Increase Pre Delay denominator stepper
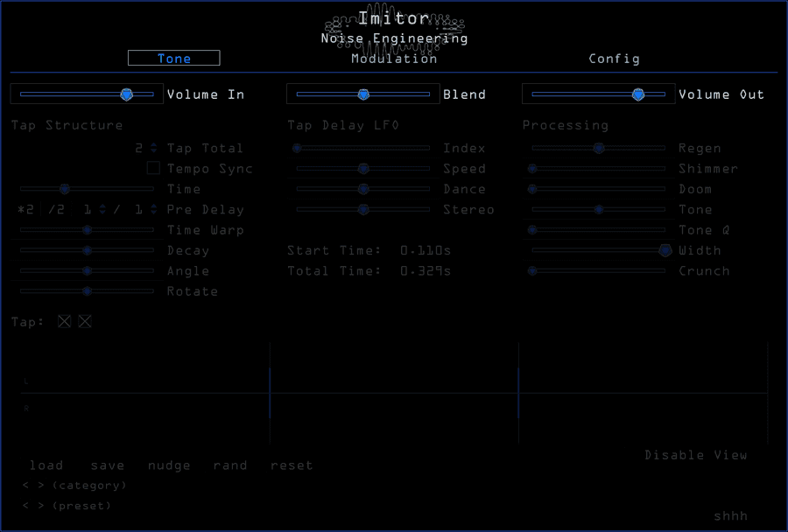 (x=154, y=206)
